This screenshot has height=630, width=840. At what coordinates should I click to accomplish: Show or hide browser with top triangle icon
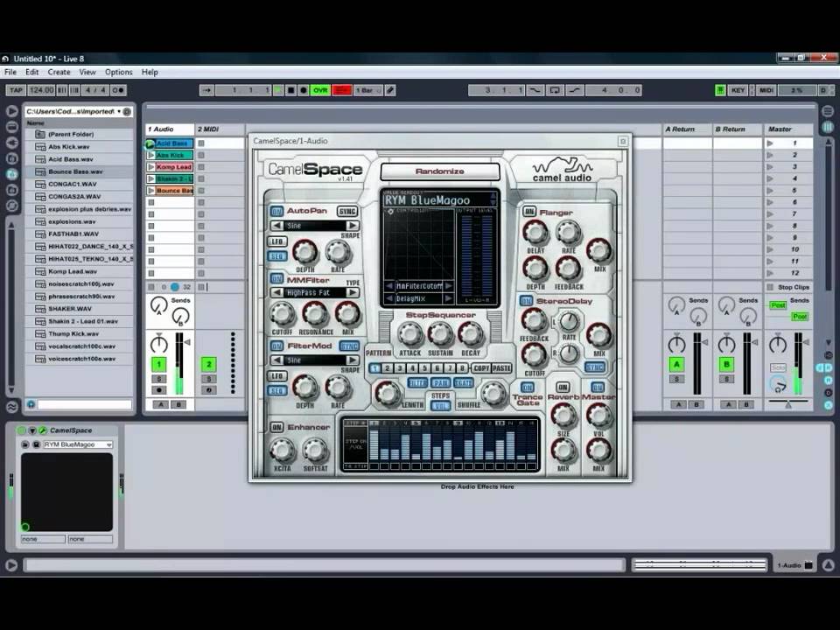pyautogui.click(x=11, y=111)
